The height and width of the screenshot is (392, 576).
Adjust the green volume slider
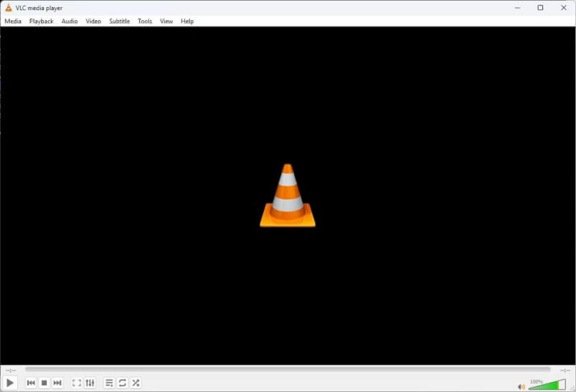547,384
